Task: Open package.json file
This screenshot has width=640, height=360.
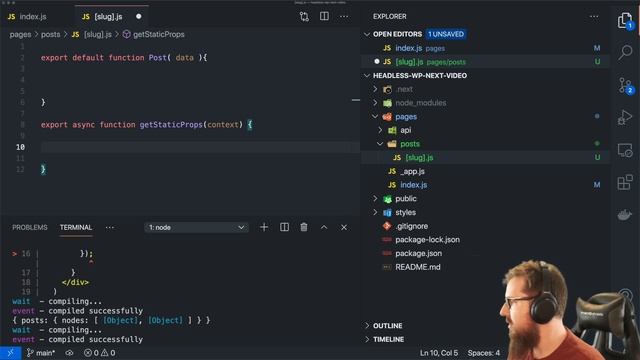Action: point(418,253)
